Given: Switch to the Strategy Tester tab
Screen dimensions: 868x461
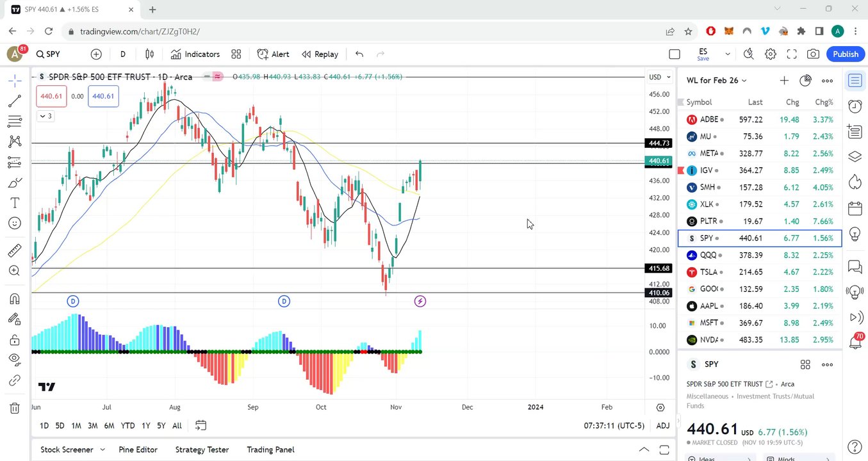Looking at the screenshot, I should pyautogui.click(x=202, y=449).
